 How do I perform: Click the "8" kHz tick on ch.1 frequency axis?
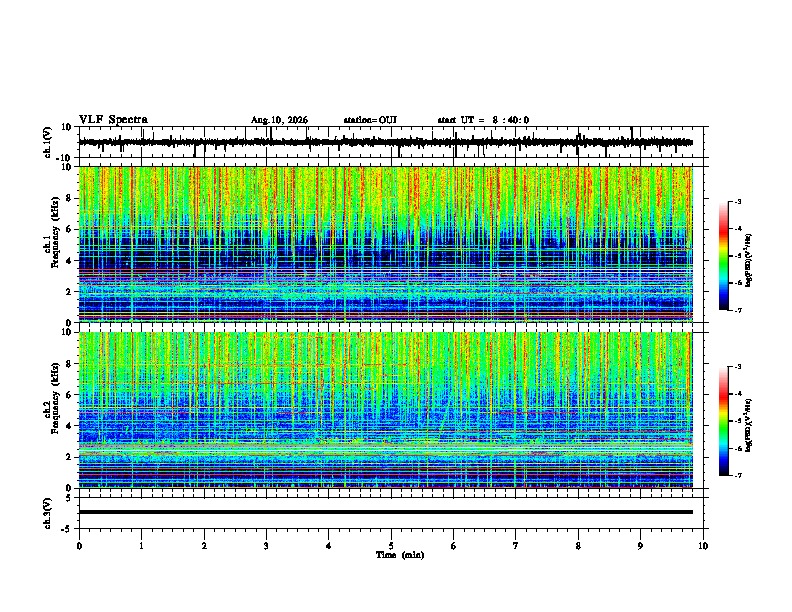click(x=69, y=198)
